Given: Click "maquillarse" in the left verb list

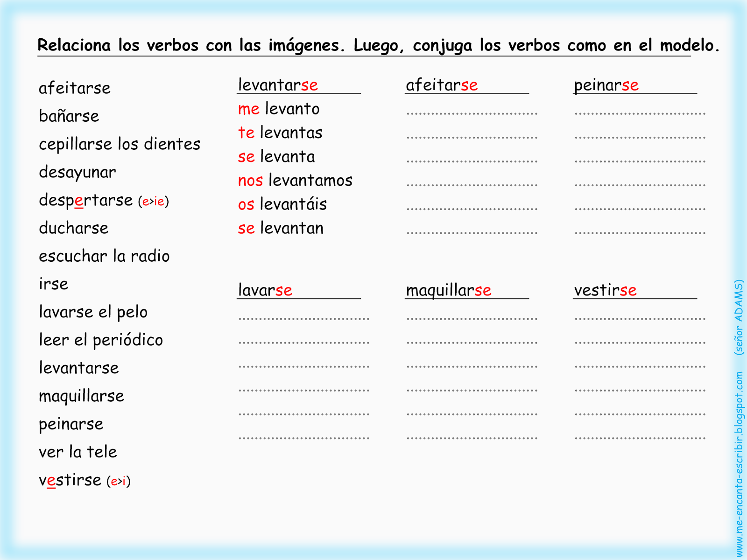Looking at the screenshot, I should 82,396.
